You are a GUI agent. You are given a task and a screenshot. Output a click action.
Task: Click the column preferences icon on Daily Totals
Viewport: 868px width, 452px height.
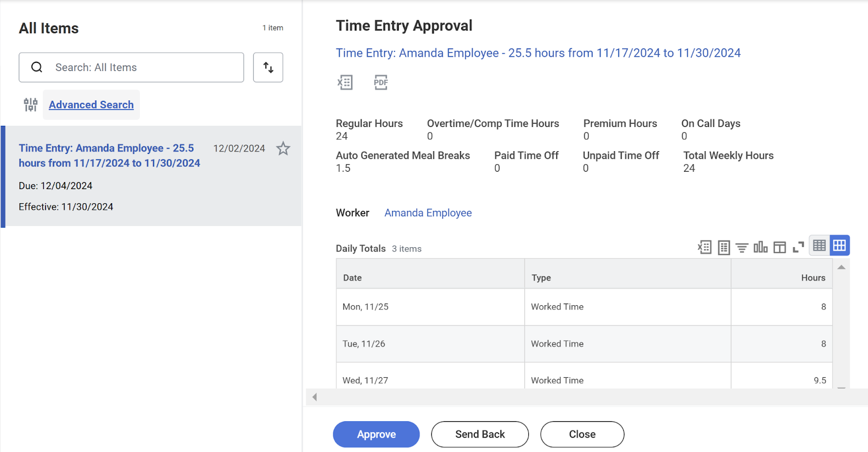pos(780,248)
